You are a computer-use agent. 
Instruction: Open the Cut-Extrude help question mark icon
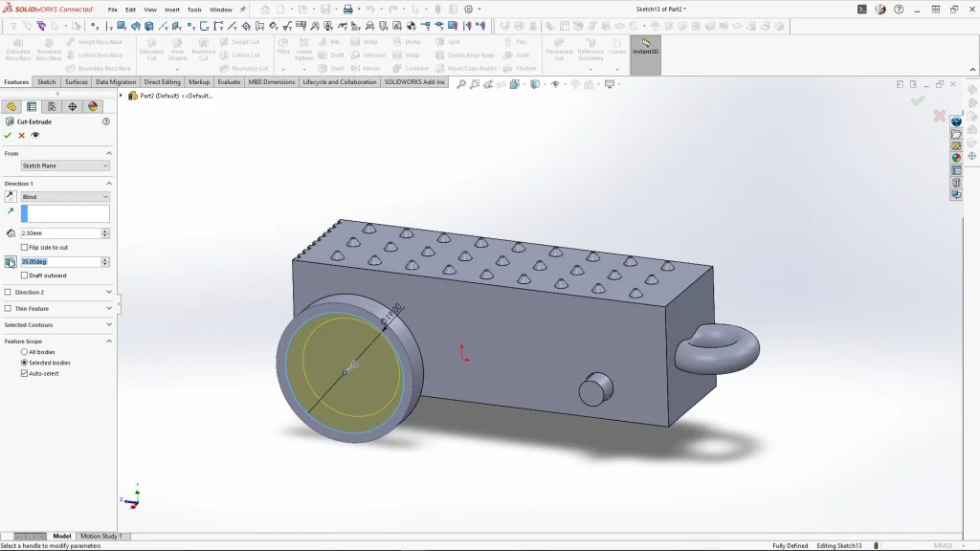point(106,121)
